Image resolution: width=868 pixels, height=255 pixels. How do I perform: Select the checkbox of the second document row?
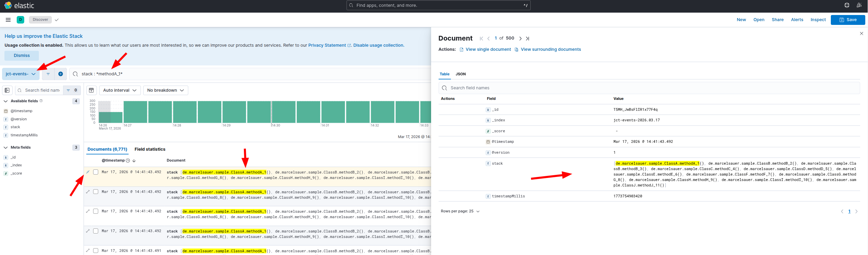(96, 192)
